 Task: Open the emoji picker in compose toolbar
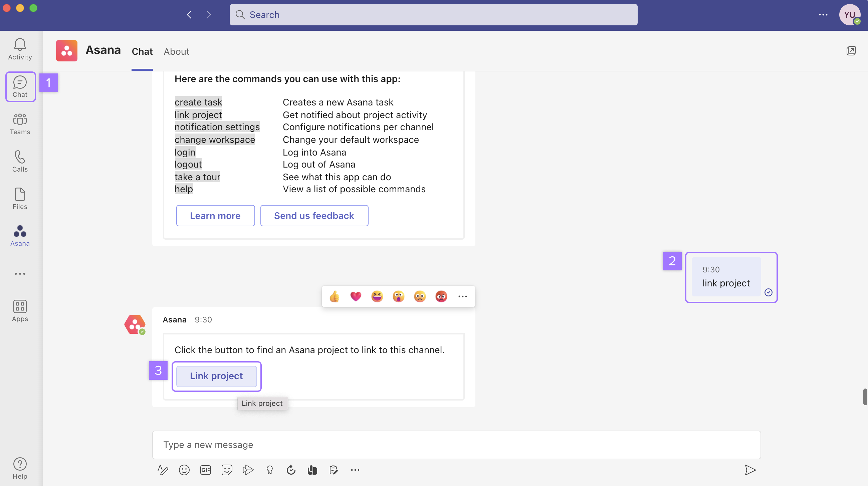tap(184, 470)
